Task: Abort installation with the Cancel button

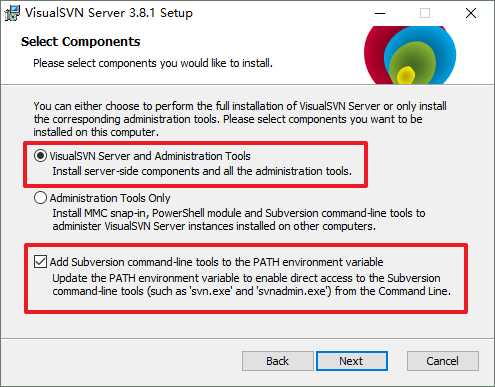Action: click(442, 361)
